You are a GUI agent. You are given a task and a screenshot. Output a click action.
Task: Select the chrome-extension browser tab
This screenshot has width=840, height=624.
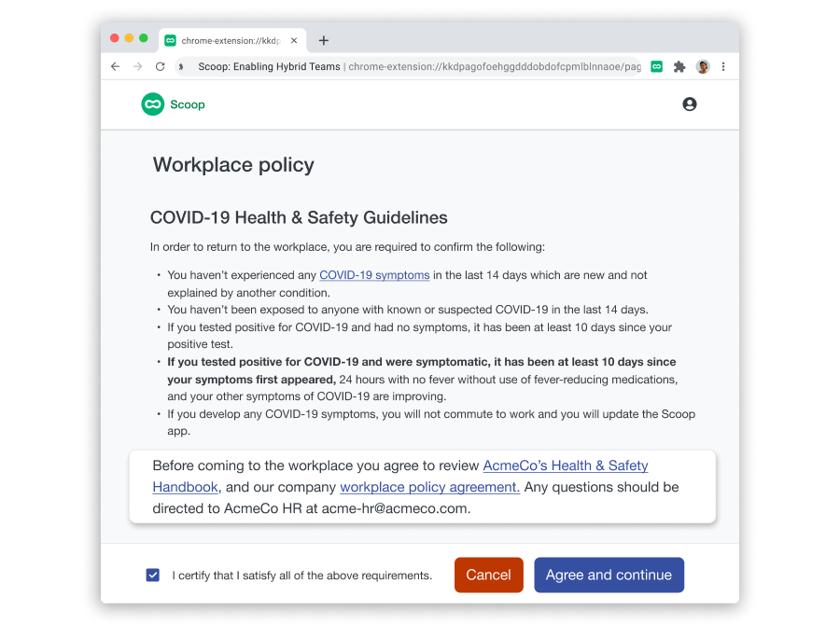point(232,41)
